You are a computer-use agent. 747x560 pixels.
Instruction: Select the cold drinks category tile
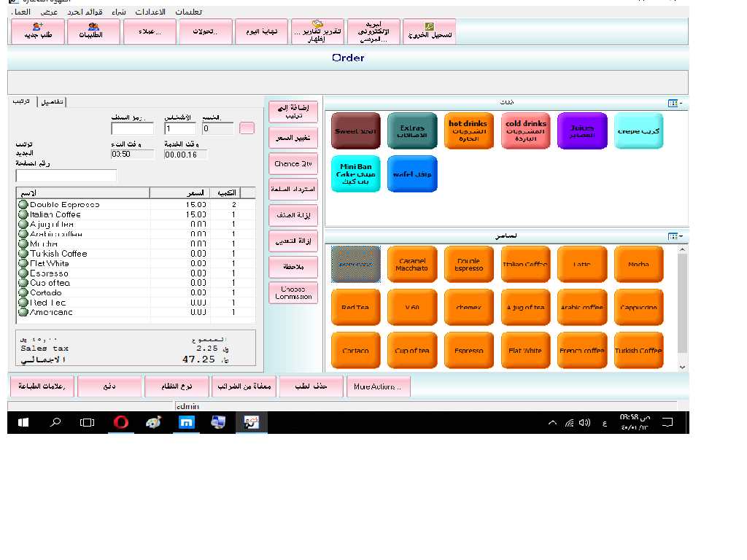click(x=525, y=131)
